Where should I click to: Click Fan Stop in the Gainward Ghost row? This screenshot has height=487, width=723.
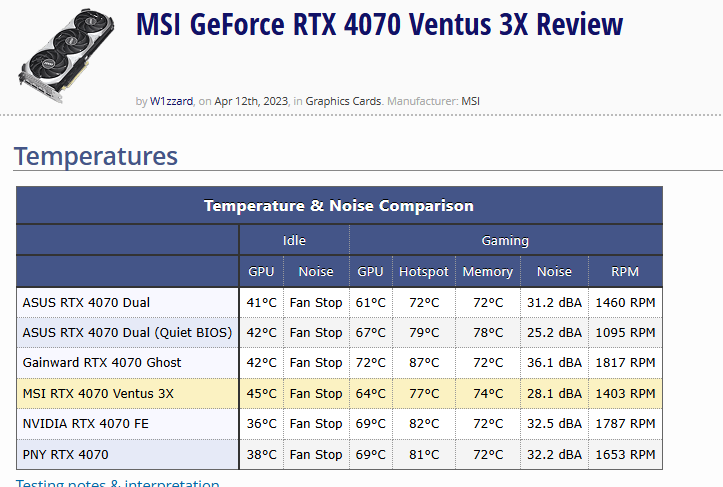coord(316,362)
